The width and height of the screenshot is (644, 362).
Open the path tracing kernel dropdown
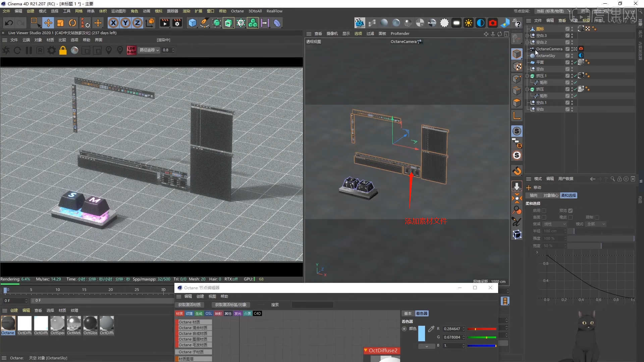point(149,50)
